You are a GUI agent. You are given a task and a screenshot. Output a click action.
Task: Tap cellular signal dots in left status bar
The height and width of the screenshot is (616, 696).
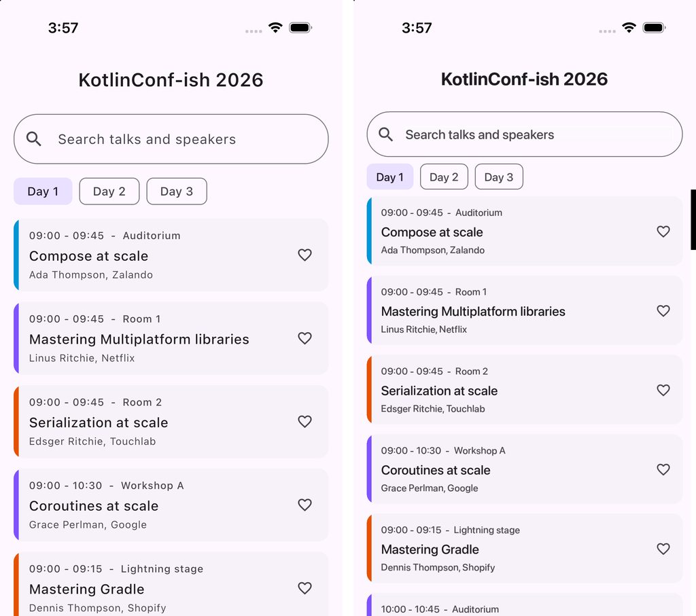point(254,31)
